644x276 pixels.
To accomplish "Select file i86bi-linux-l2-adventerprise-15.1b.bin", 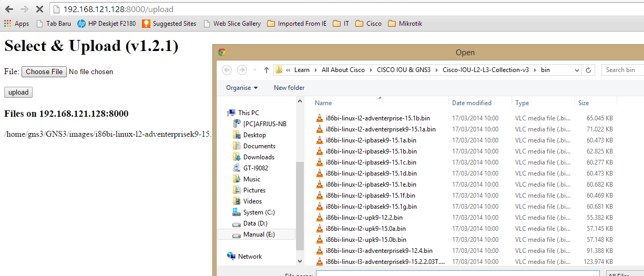I will 377,118.
